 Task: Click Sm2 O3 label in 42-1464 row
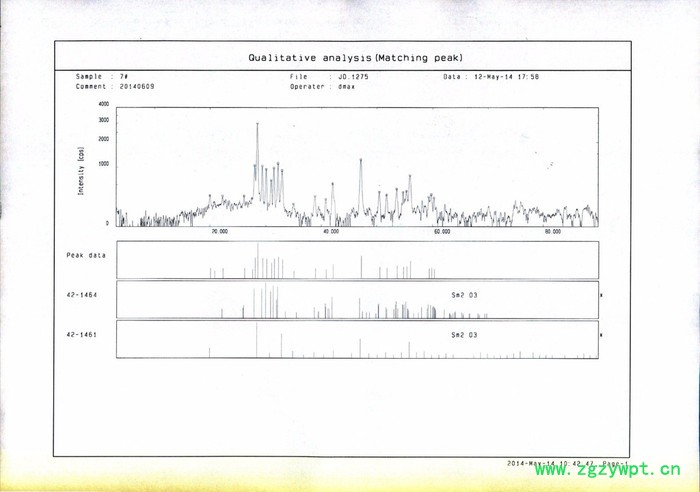coord(464,295)
